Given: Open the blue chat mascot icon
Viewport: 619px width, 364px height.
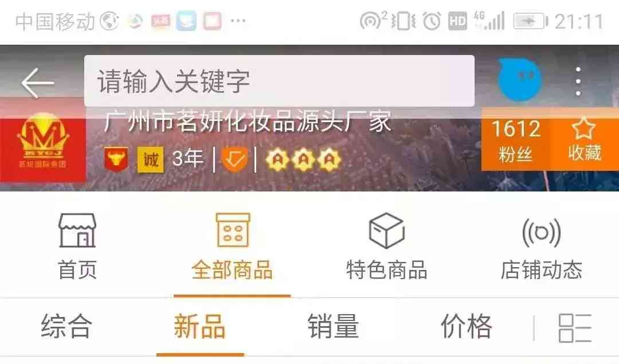Looking at the screenshot, I should [x=519, y=79].
